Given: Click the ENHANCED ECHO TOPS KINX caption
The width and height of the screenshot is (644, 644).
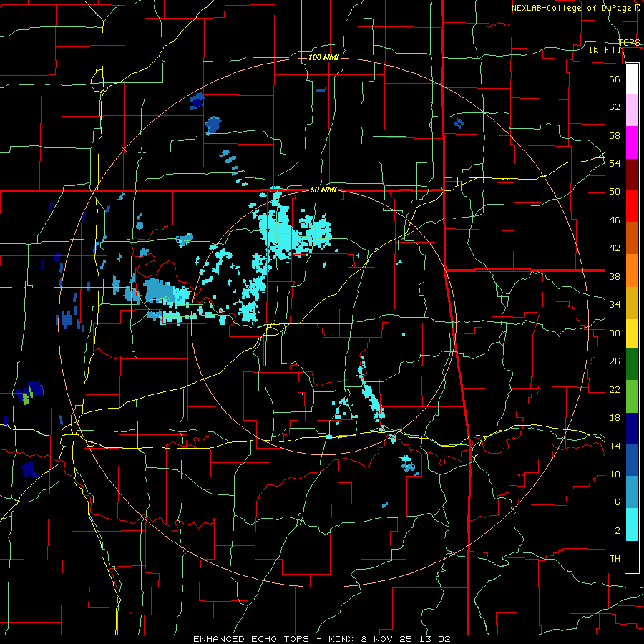Looking at the screenshot, I should click(322, 639).
